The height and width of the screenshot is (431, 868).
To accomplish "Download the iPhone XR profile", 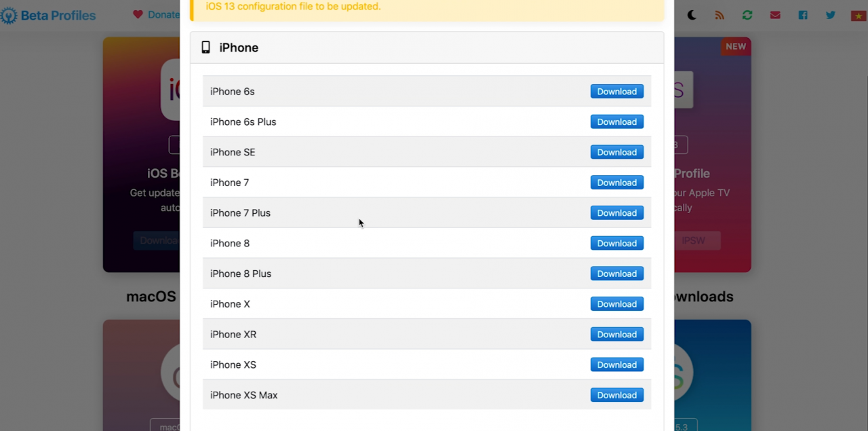I will pyautogui.click(x=617, y=335).
